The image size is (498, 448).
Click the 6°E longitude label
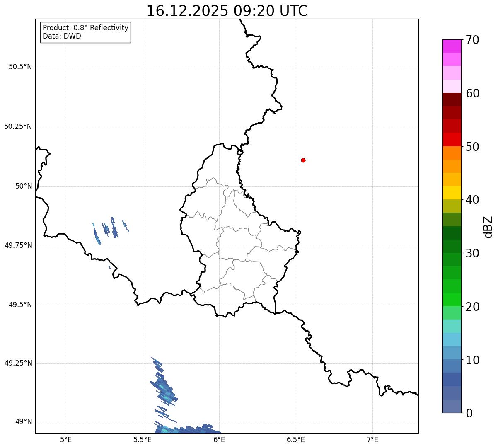click(x=219, y=439)
